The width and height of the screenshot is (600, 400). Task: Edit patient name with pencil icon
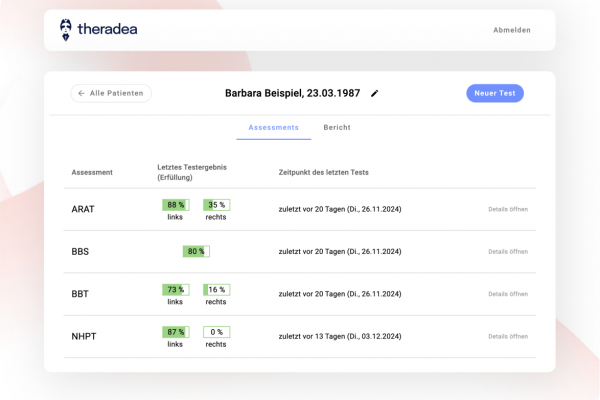[x=375, y=94]
